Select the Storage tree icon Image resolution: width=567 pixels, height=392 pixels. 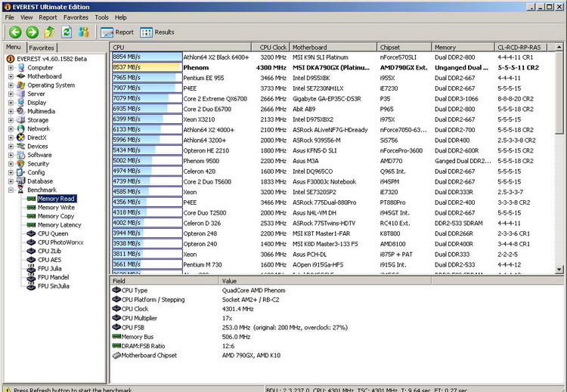click(x=21, y=120)
